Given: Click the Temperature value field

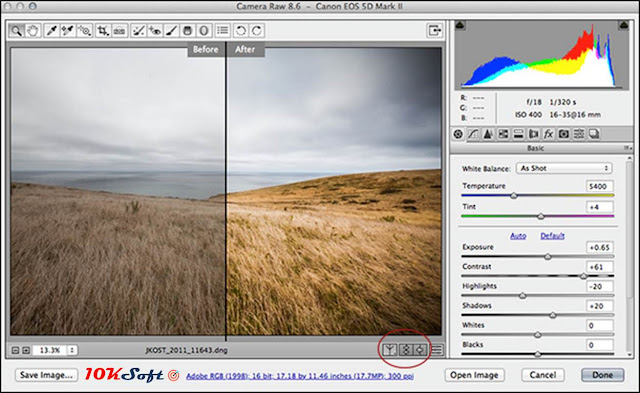Looking at the screenshot, I should pos(599,186).
